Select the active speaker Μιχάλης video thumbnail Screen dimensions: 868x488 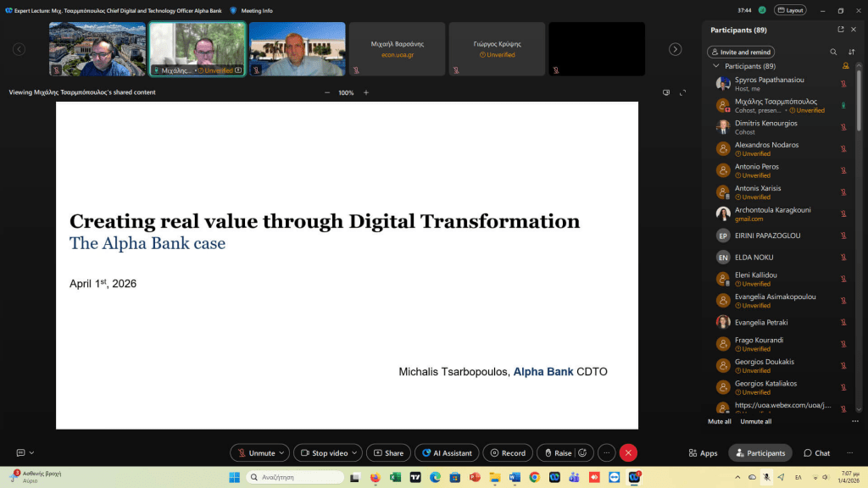point(197,49)
